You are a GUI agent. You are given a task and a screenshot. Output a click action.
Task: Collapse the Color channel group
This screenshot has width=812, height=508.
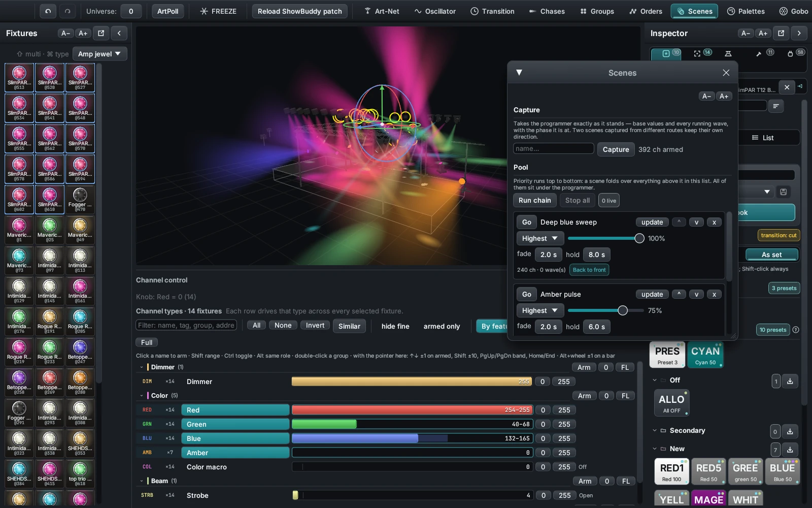(142, 395)
